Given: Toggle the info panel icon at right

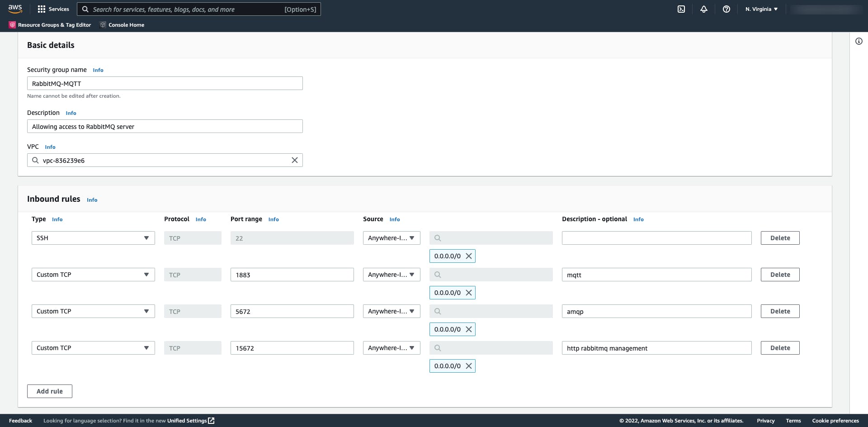Looking at the screenshot, I should click(859, 41).
